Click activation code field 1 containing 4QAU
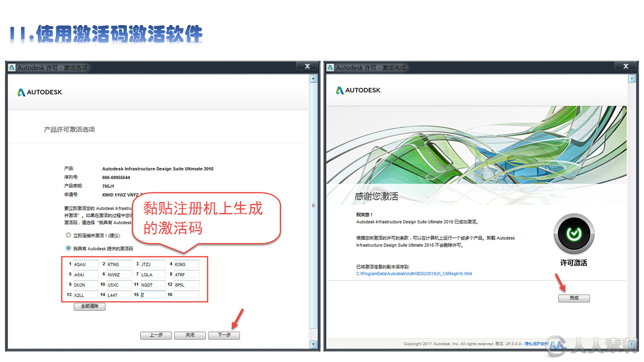Screen dimensions: 644x362 86,264
